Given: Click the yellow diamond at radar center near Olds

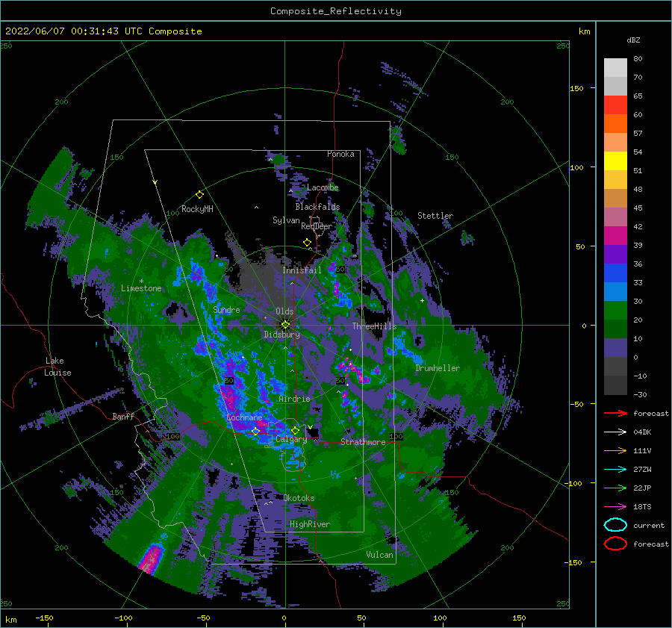Looking at the screenshot, I should pyautogui.click(x=285, y=325).
